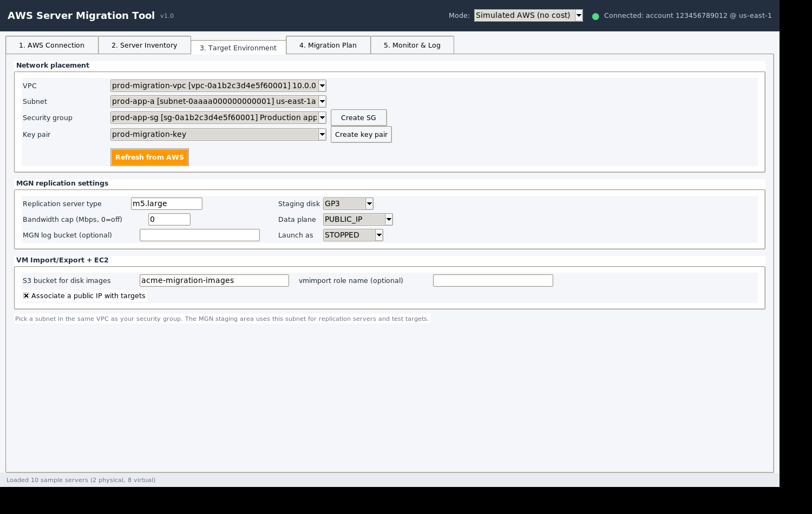Select the Target Environment tab
Viewport: 812px width, 514px height.
click(238, 48)
